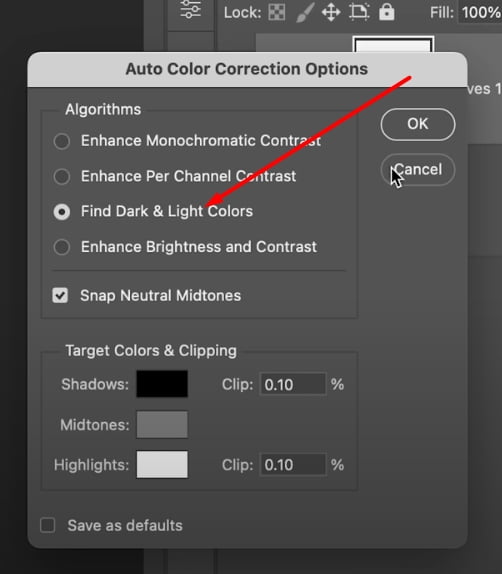Confirm dialog with OK button

418,124
